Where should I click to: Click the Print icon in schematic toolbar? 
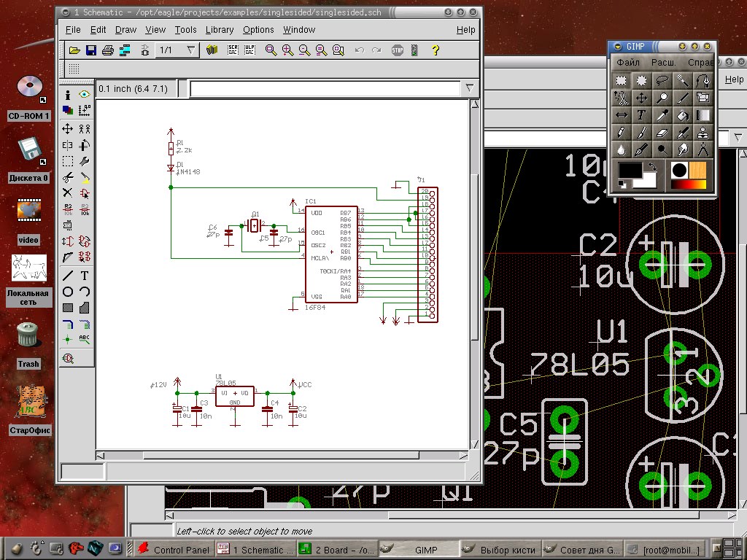(108, 50)
